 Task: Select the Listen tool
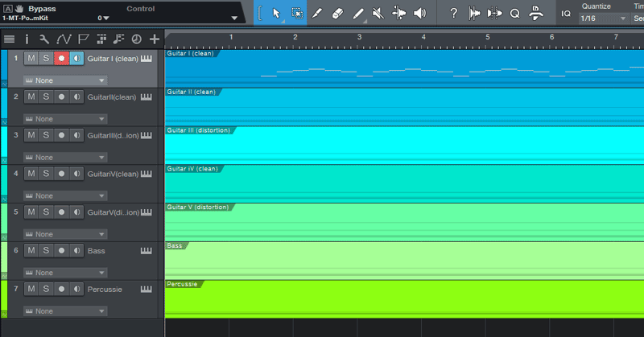point(419,13)
